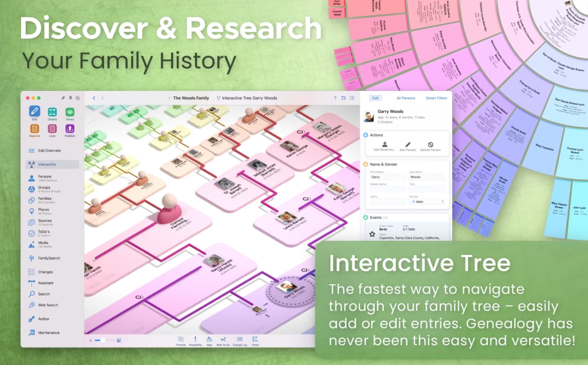Image resolution: width=588 pixels, height=365 pixels.
Task: Select Interactive in the sidebar
Action: click(52, 164)
